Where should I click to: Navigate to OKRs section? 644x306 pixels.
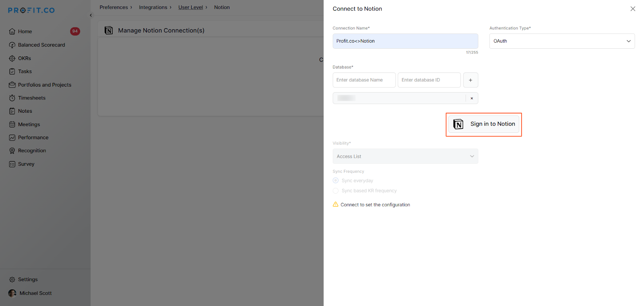tap(25, 58)
